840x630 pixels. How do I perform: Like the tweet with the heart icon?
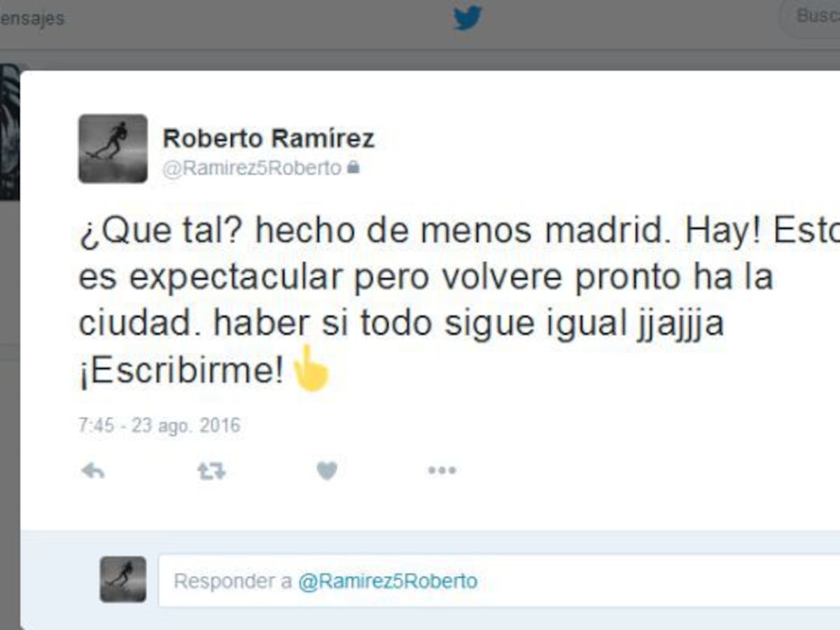coord(327,471)
